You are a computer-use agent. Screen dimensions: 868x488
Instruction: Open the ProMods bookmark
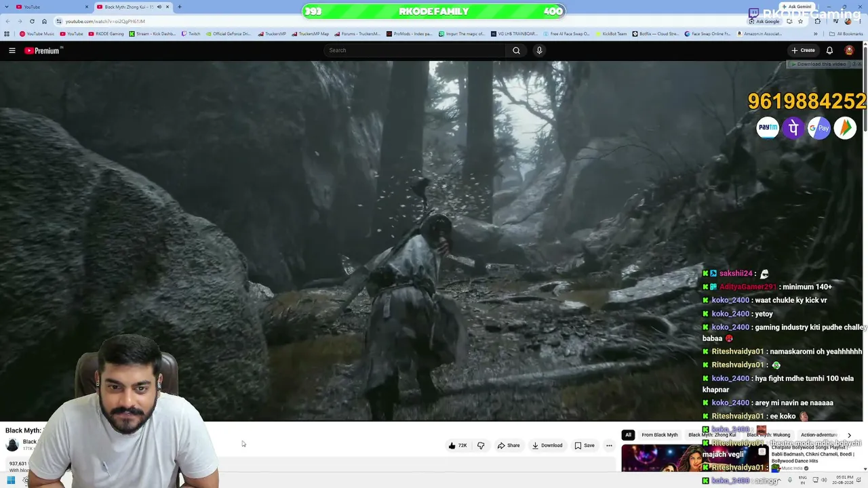pyautogui.click(x=410, y=34)
